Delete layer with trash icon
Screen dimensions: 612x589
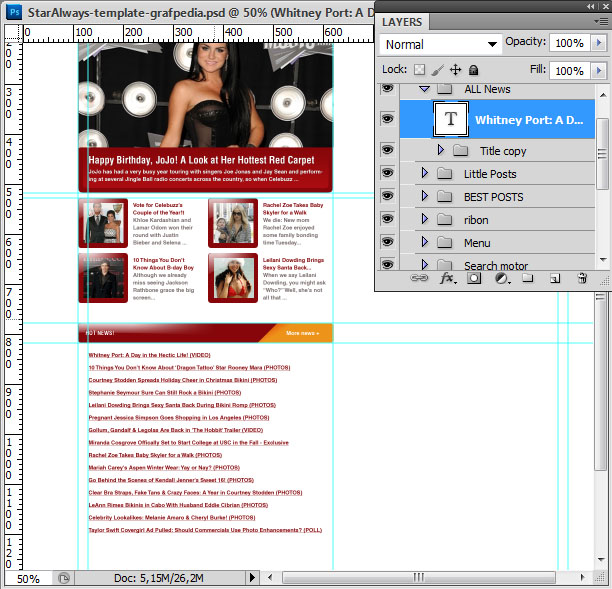(x=582, y=278)
